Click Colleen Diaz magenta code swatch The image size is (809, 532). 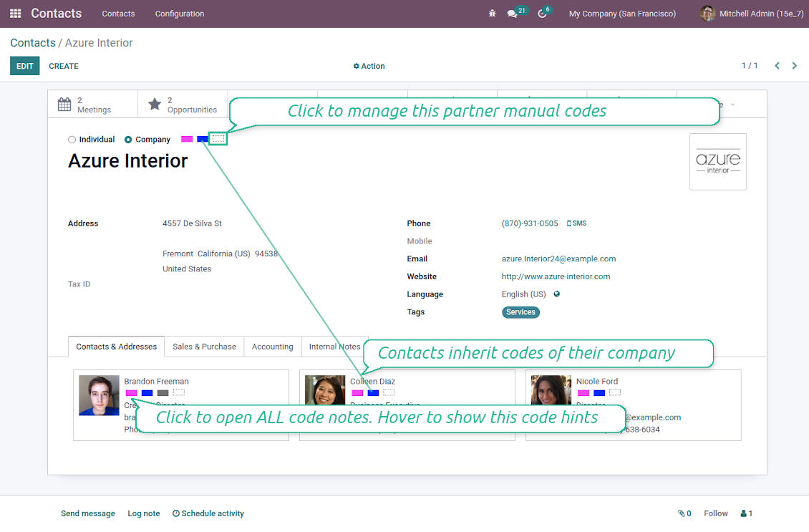[x=357, y=393]
